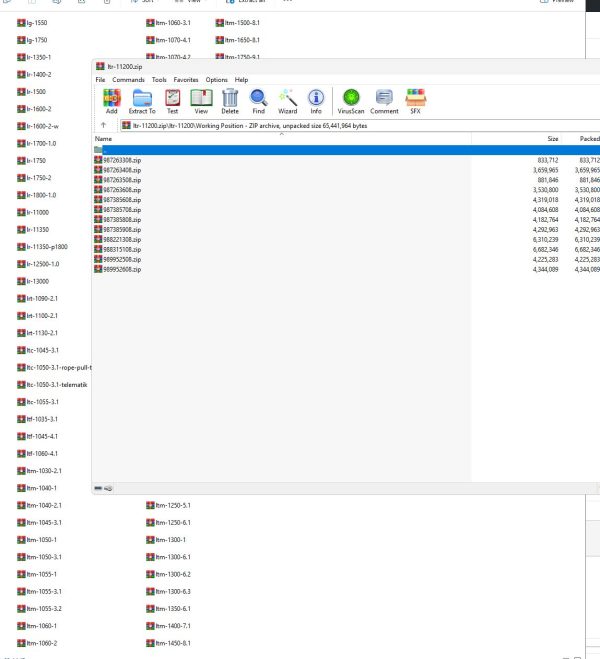Image resolution: width=600 pixels, height=659 pixels.
Task: Run the Test archive tool
Action: 172,101
